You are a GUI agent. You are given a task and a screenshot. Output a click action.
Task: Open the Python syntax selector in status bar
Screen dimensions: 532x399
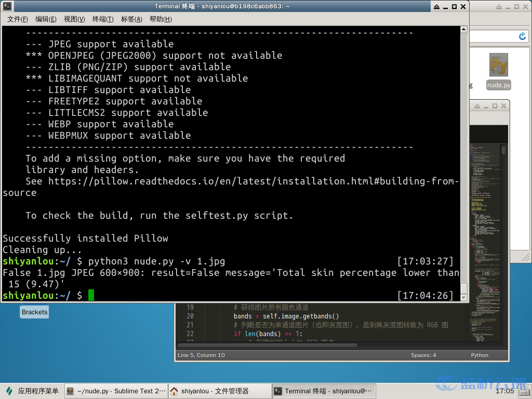(480, 355)
